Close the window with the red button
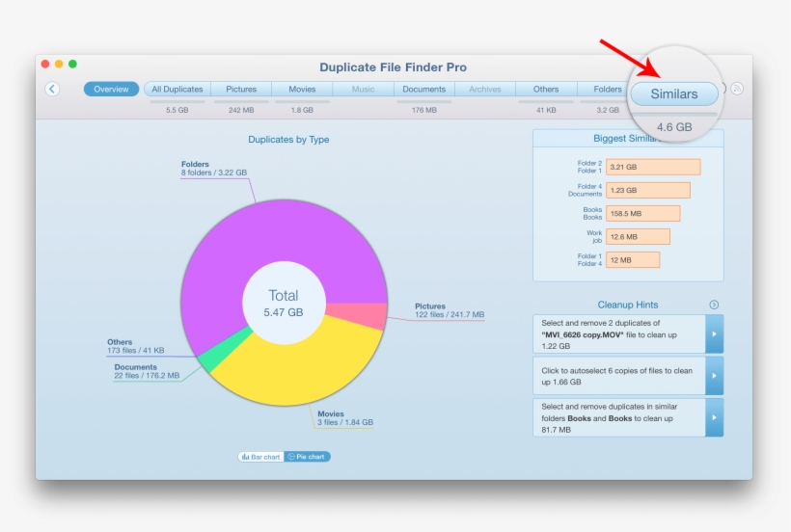 (x=45, y=64)
